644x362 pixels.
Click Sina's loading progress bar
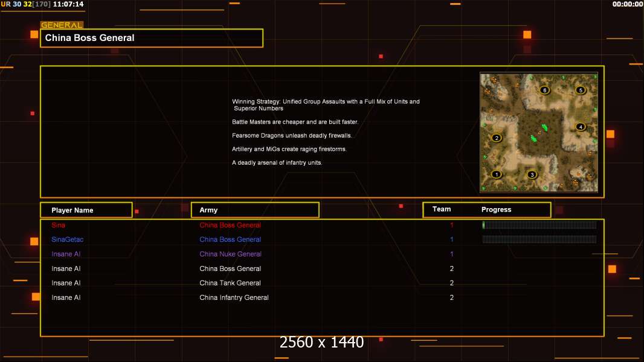click(x=539, y=224)
